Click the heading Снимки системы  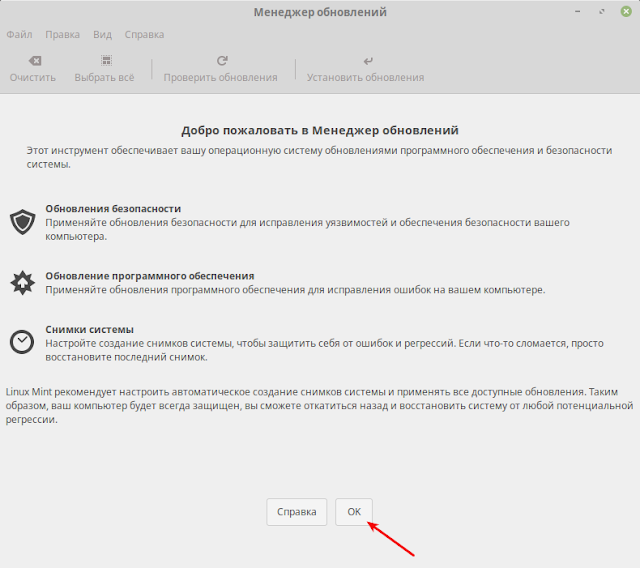[89, 329]
